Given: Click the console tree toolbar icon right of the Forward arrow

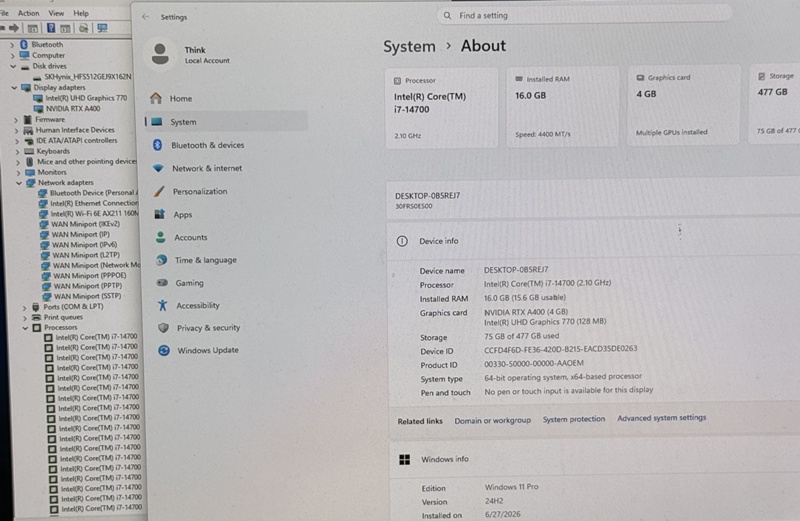Looking at the screenshot, I should coord(33,28).
